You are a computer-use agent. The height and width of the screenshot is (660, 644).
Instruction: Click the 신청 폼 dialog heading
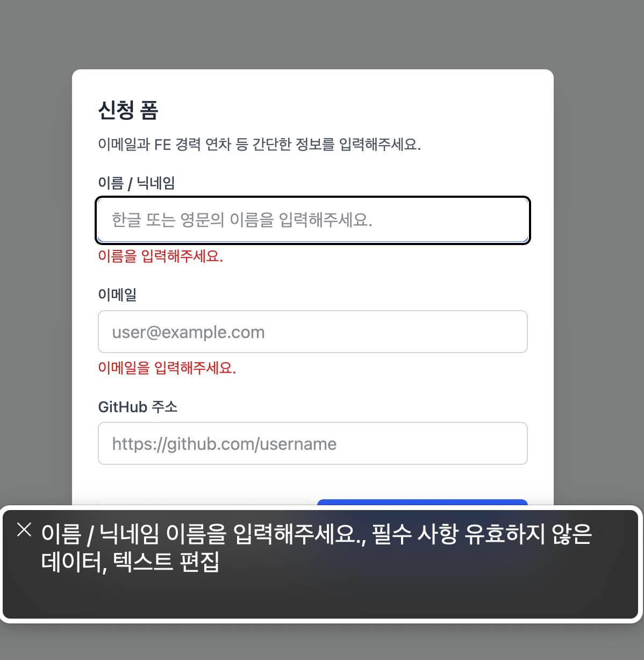point(128,110)
